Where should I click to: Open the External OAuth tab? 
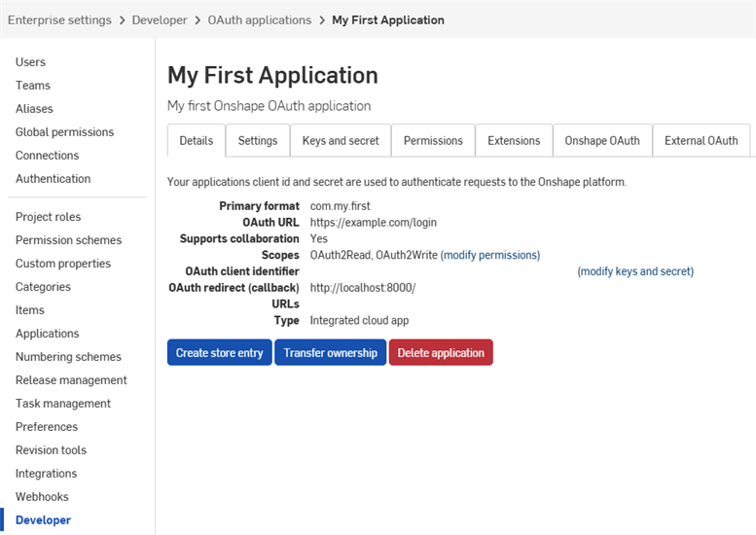coord(702,141)
